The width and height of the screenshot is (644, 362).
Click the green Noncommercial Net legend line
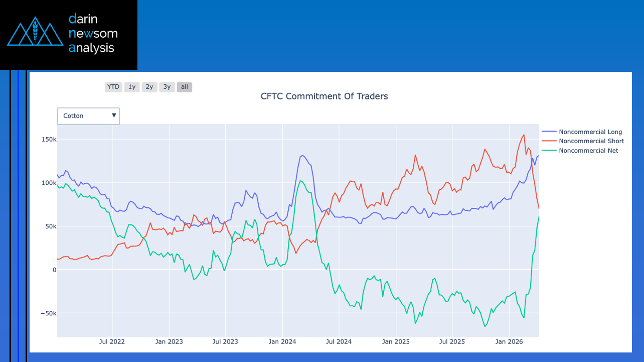point(549,151)
